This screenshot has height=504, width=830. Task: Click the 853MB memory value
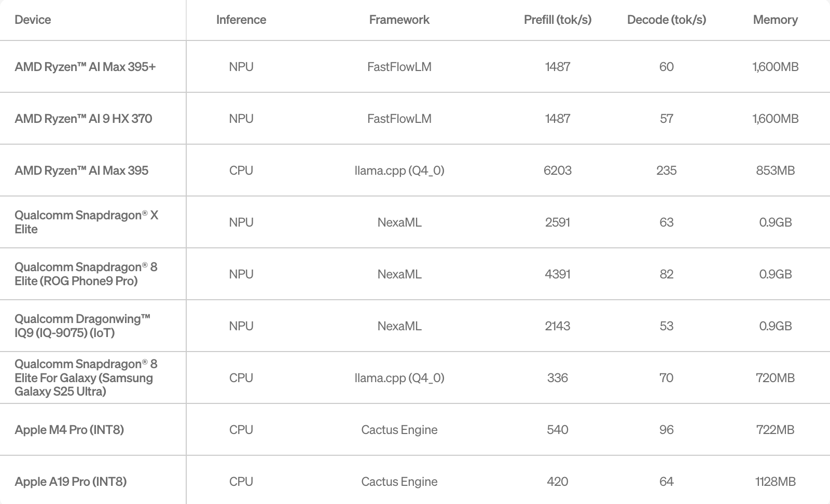(x=775, y=171)
